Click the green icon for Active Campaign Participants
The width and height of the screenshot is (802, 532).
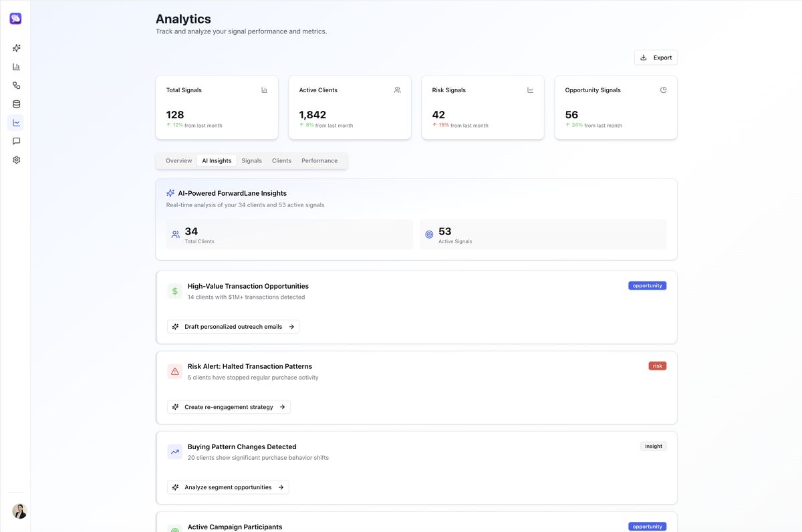[174, 529]
